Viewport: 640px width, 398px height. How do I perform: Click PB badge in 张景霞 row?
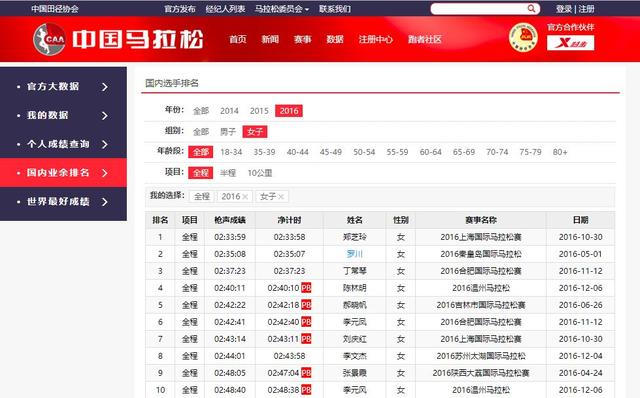[306, 373]
